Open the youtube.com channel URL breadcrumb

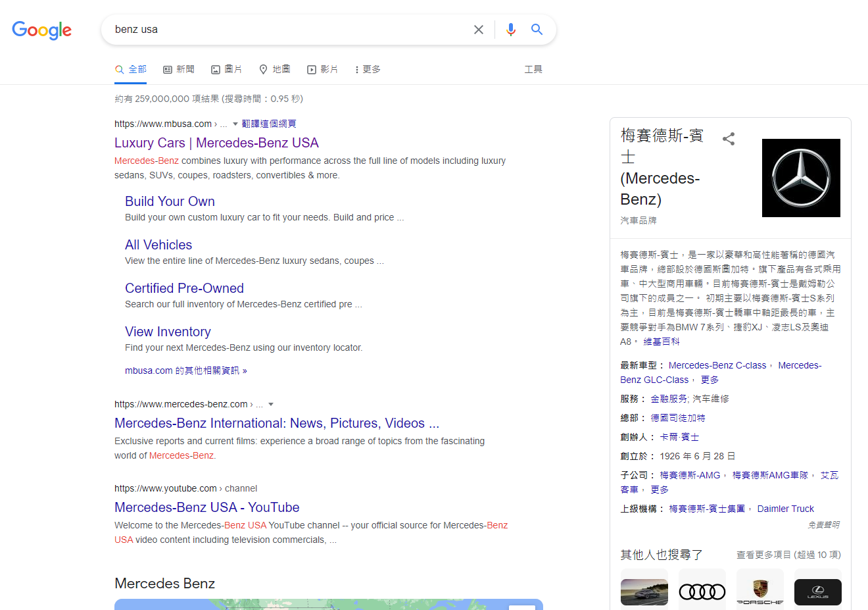click(185, 488)
